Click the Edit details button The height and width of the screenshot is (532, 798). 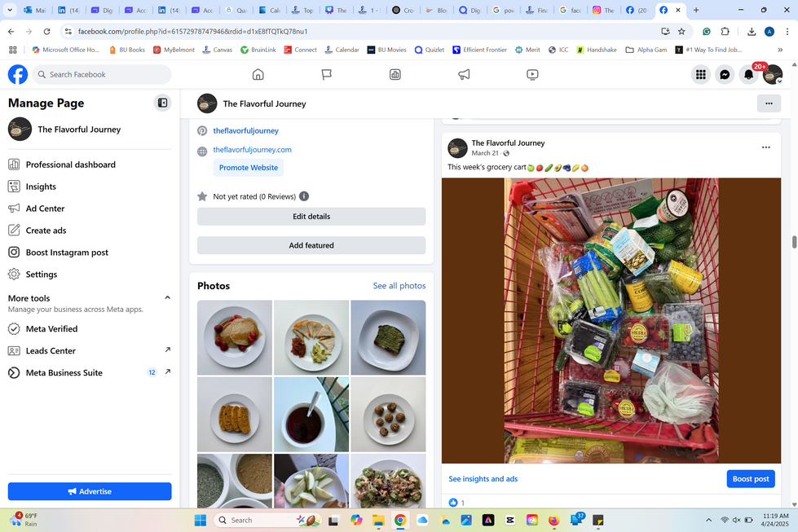pyautogui.click(x=311, y=216)
